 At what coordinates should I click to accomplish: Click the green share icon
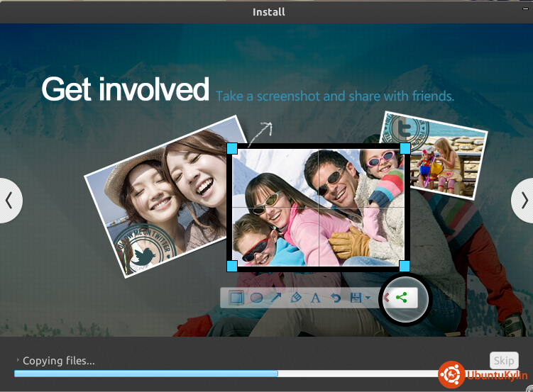coord(402,298)
